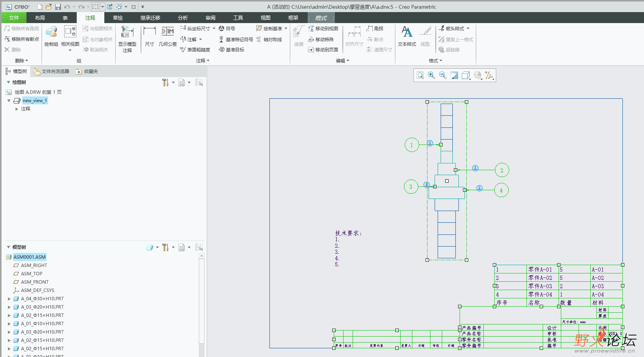The width and height of the screenshot is (644, 357).
Task: Click the Repaint icon in graphics toolbar
Action: (x=454, y=75)
